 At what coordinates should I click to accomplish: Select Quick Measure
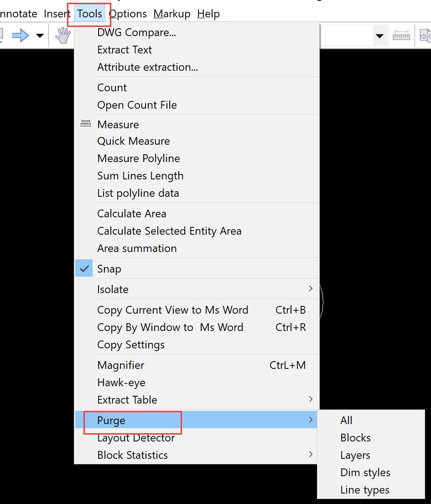[133, 141]
